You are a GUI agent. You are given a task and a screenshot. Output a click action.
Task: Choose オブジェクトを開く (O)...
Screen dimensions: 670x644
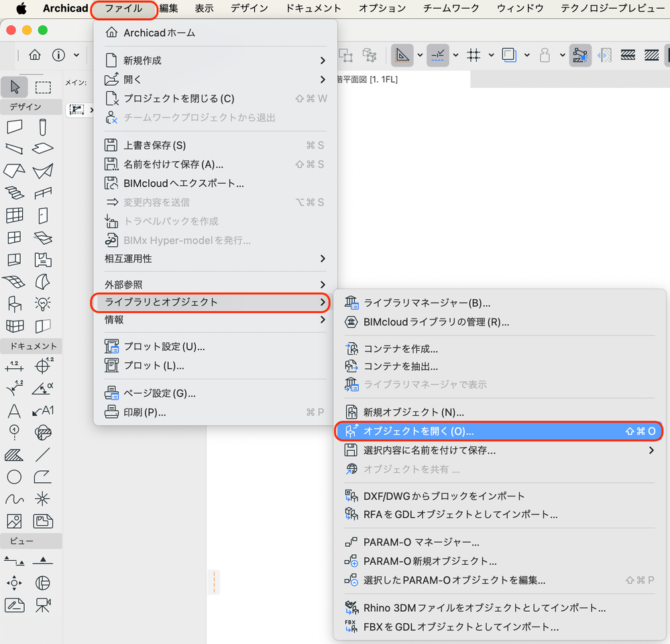(x=500, y=431)
